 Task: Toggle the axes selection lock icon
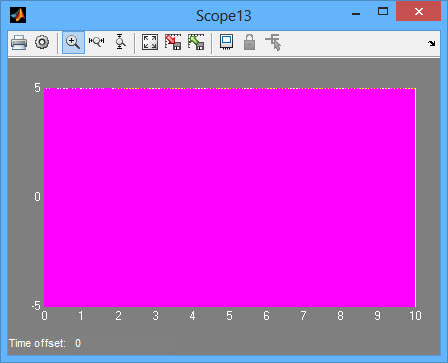click(x=249, y=42)
